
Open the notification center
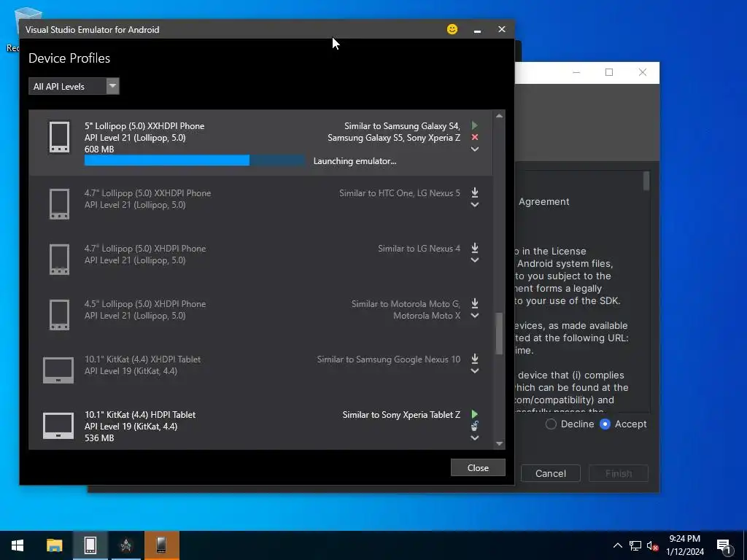point(724,546)
